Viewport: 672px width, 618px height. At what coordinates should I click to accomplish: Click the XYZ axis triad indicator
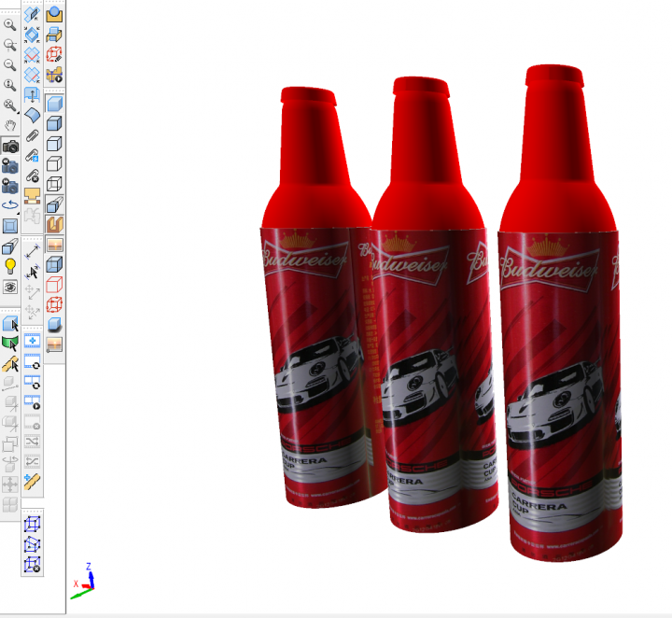83,582
